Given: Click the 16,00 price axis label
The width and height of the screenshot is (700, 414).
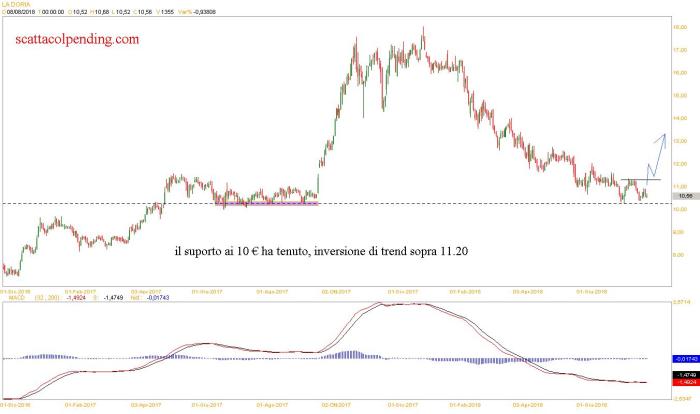Looking at the screenshot, I should [x=679, y=72].
